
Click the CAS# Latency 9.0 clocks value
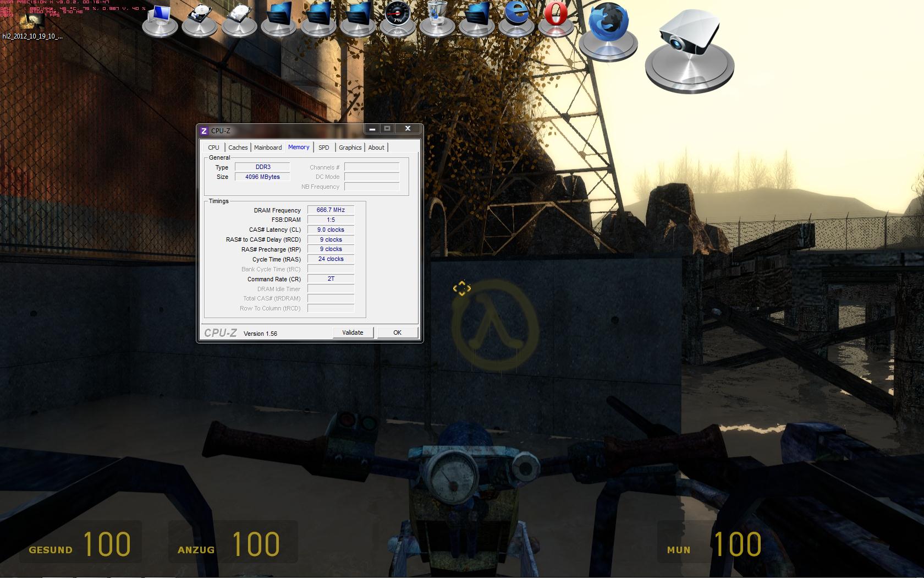(331, 230)
